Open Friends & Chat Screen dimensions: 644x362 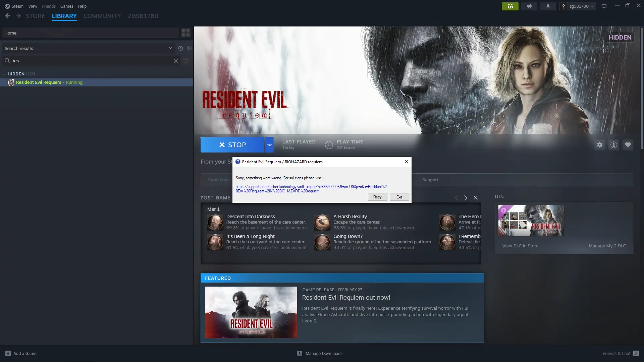621,353
